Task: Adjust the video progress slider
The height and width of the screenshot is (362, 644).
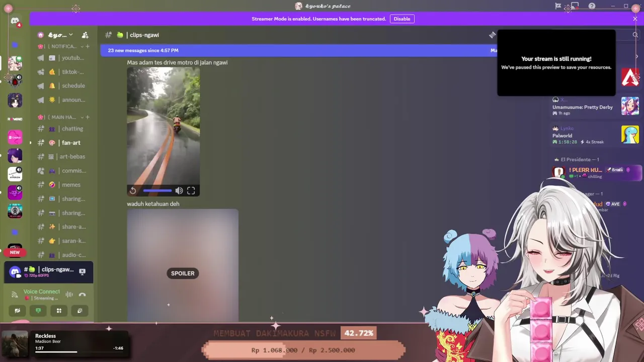Action: [157, 191]
